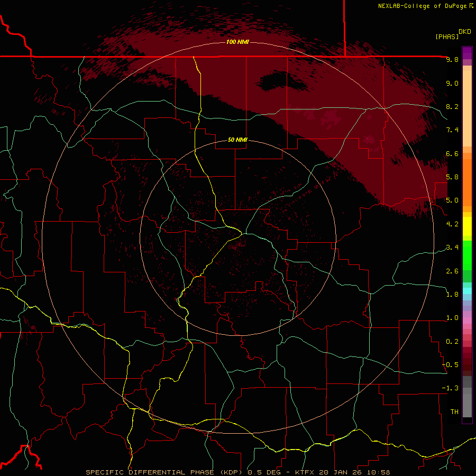Screen dimensions: 476x476
Task: Click the 50 NMI range ring label
Action: click(237, 140)
